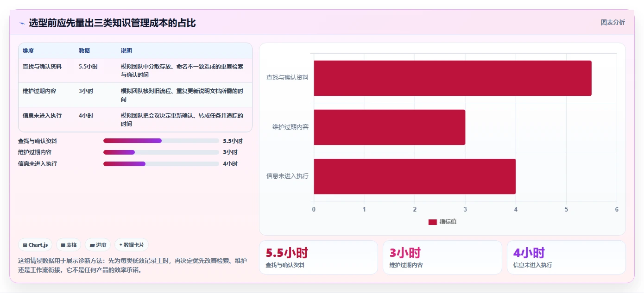Click the x-axis tick label 3
The width and height of the screenshot is (644, 293).
tap(465, 209)
